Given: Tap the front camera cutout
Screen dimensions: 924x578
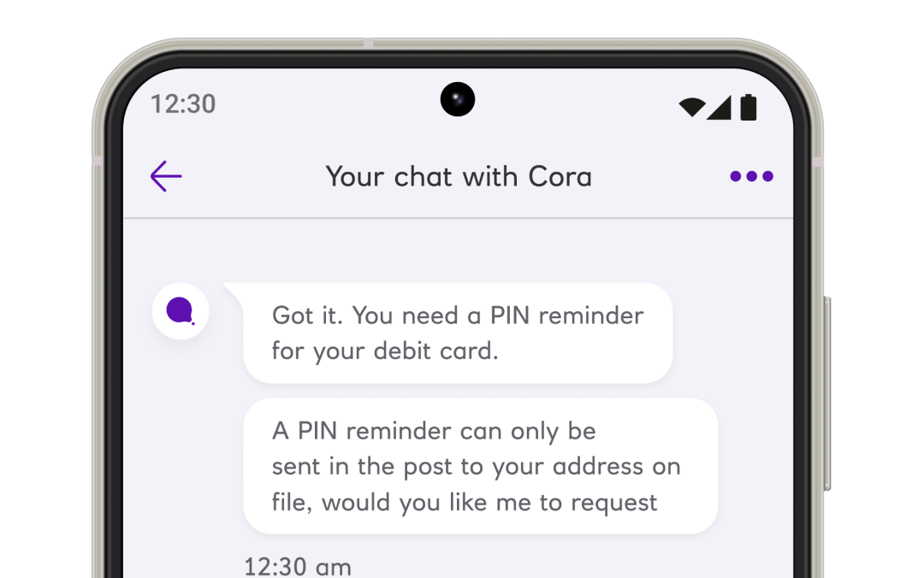Looking at the screenshot, I should click(457, 99).
